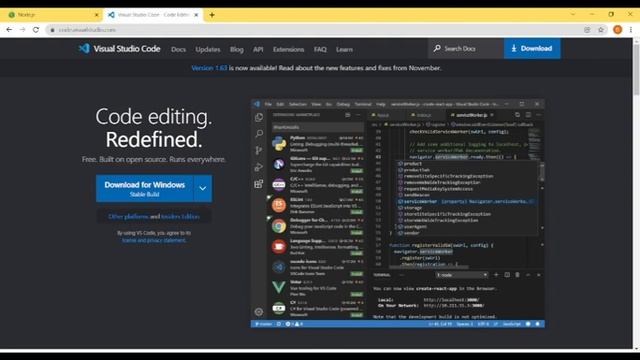640x360 pixels.
Task: Open the browser profile avatar
Action: [x=618, y=29]
